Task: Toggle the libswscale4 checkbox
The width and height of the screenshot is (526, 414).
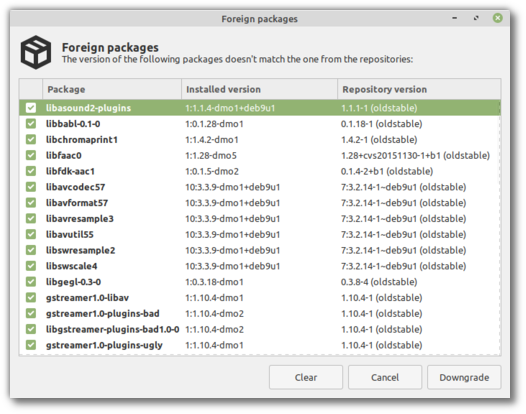Action: click(x=31, y=266)
